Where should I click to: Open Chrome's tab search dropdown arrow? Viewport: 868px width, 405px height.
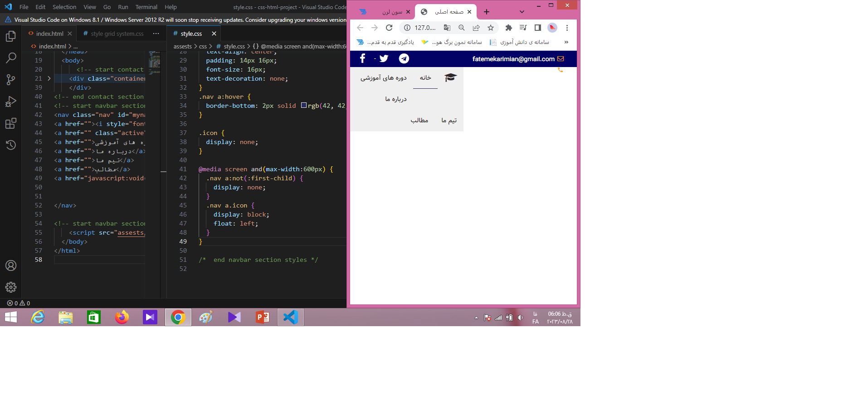[522, 12]
